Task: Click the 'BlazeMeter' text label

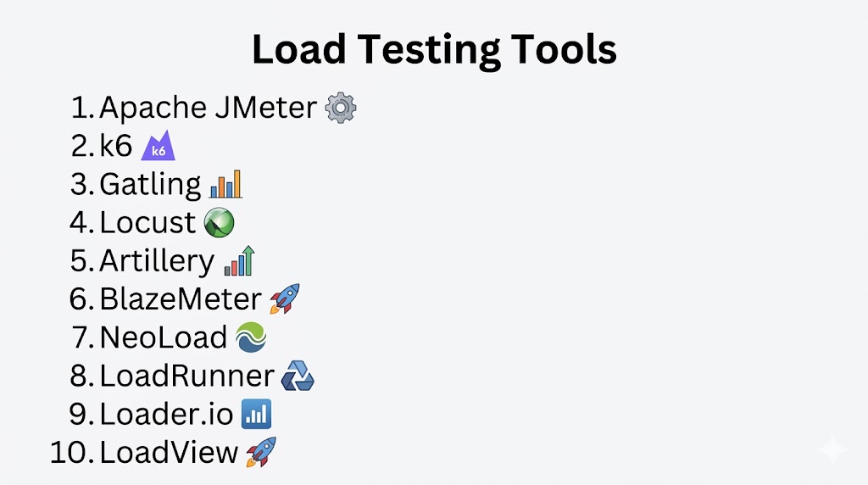Action: 181,298
